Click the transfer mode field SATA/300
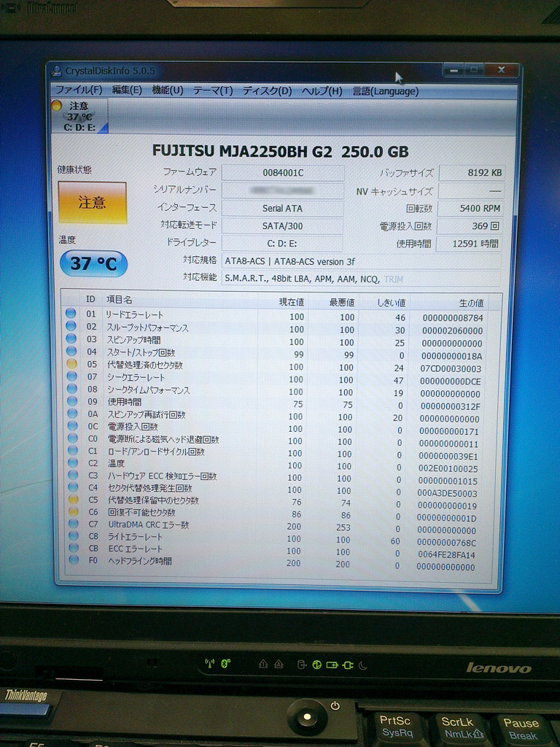 click(282, 226)
